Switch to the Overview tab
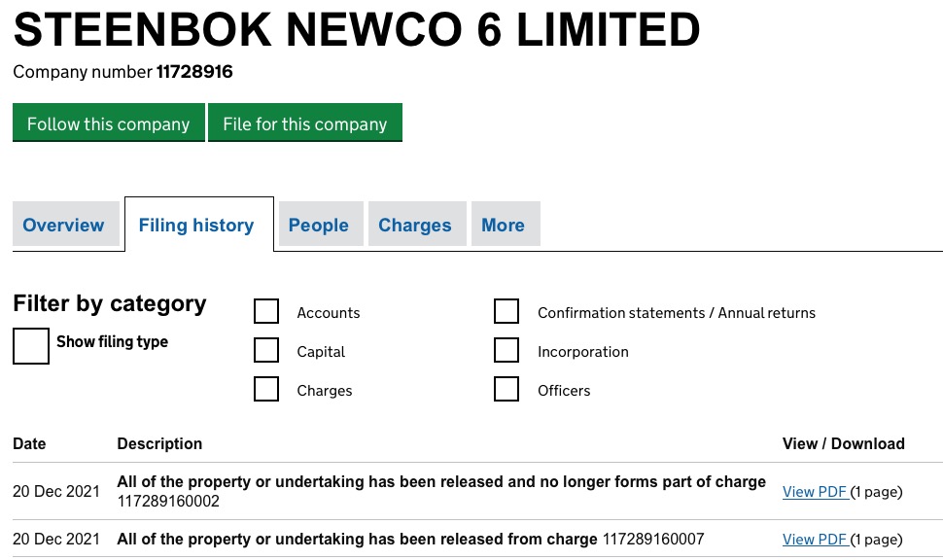The height and width of the screenshot is (560, 943). tap(63, 225)
